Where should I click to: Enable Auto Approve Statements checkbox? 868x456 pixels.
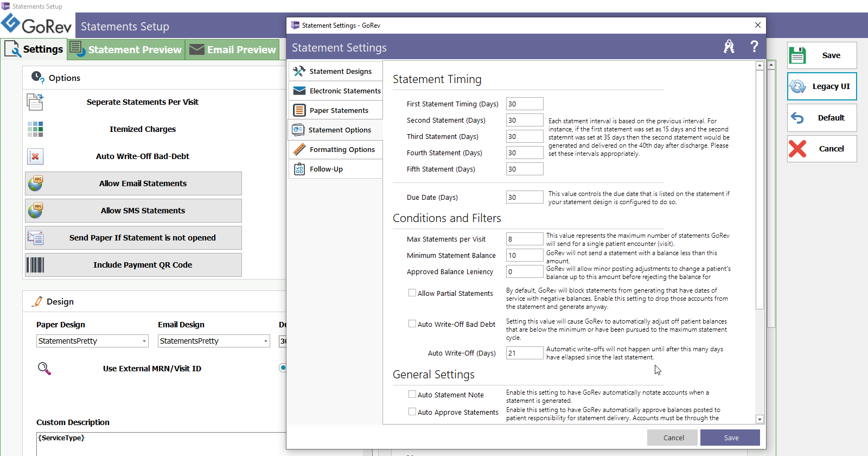click(412, 411)
